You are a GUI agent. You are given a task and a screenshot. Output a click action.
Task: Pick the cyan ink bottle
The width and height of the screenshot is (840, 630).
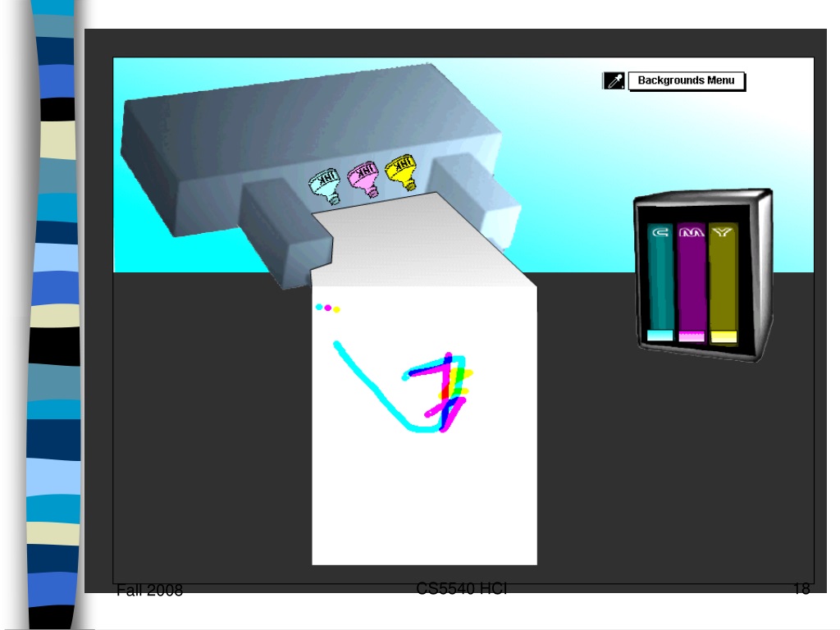coord(325,186)
